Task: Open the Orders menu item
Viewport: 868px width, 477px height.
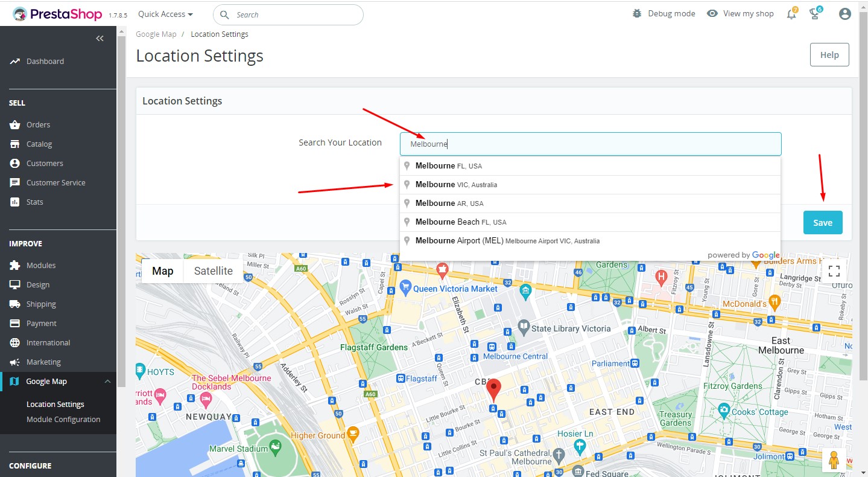Action: pos(38,124)
